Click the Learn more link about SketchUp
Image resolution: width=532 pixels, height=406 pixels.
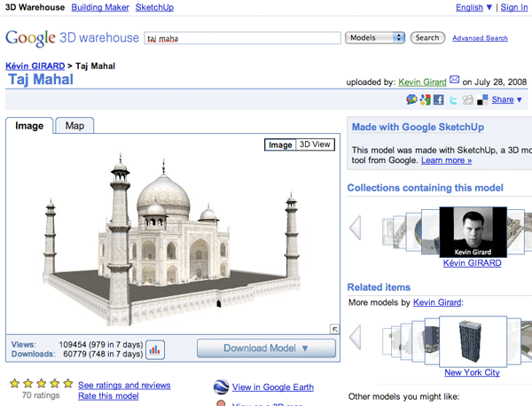pos(446,160)
